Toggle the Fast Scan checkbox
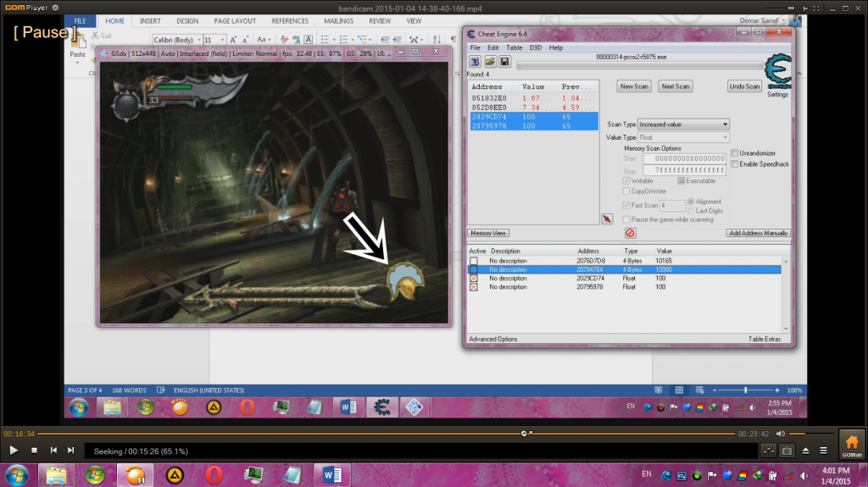This screenshot has height=487, width=868. [626, 205]
